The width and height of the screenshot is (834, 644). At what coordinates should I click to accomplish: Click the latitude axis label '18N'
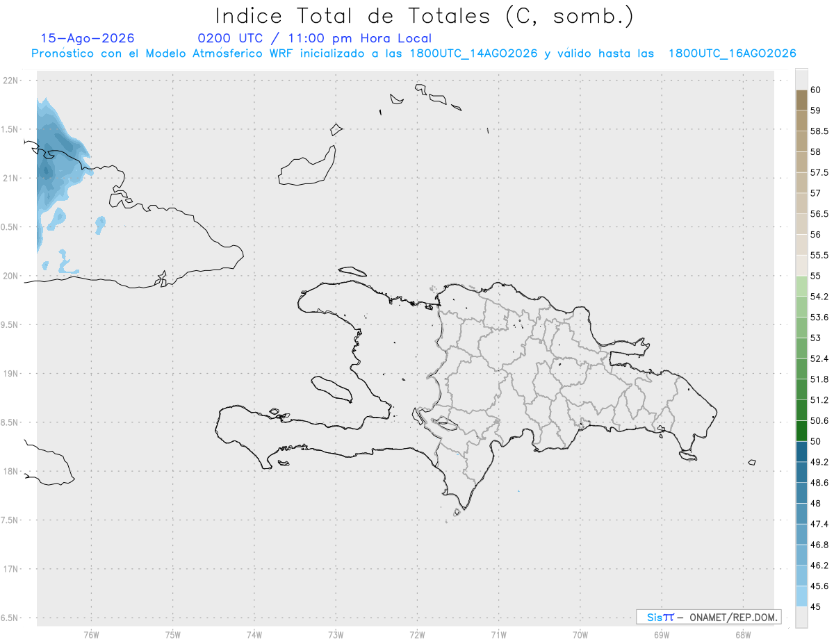click(12, 471)
